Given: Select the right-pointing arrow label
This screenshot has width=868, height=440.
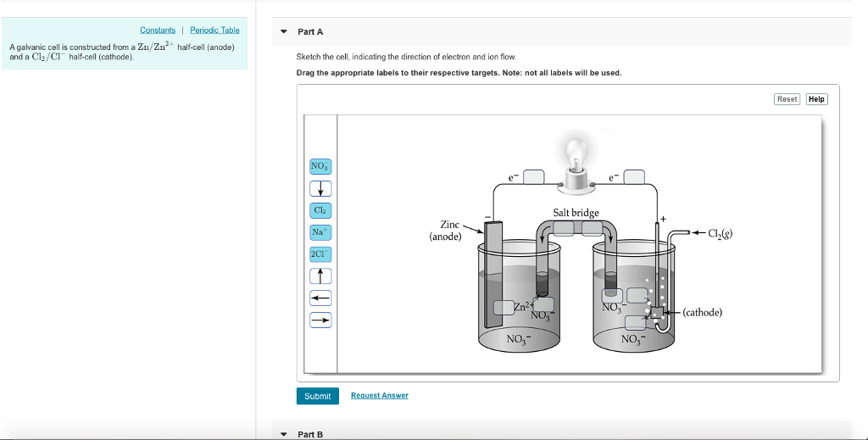Looking at the screenshot, I should [320, 320].
